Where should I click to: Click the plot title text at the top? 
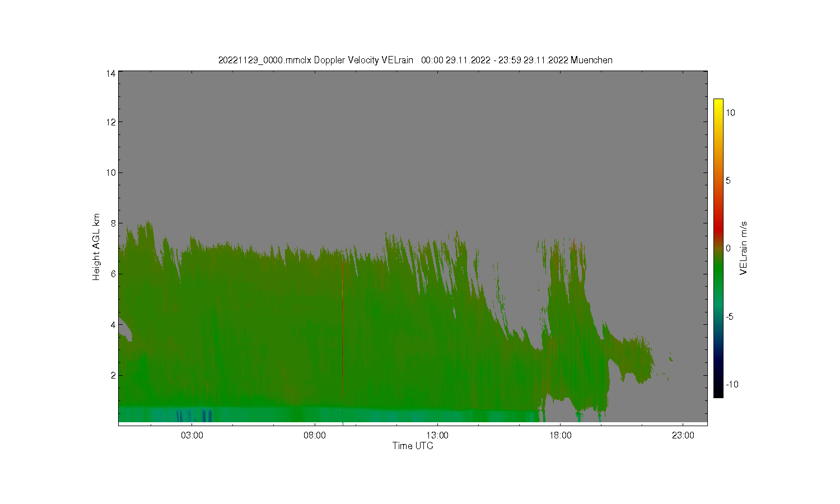[x=415, y=60]
